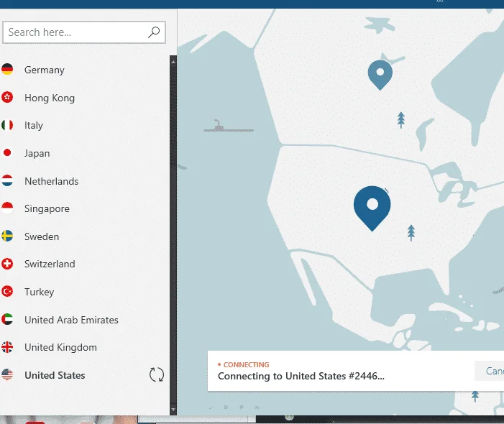Choose United Kingdom entry

click(x=60, y=348)
